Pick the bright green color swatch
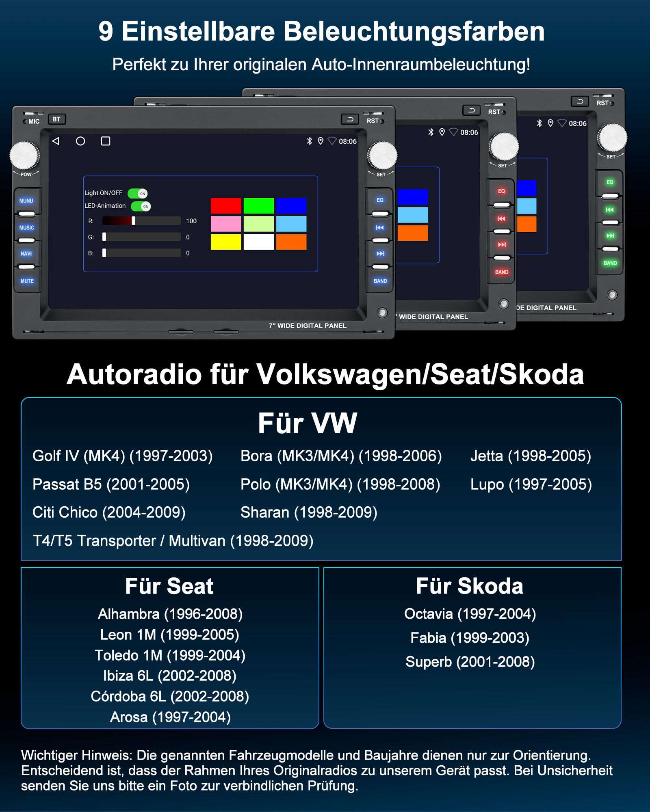Screen dimensions: 650x812 pos(259,206)
